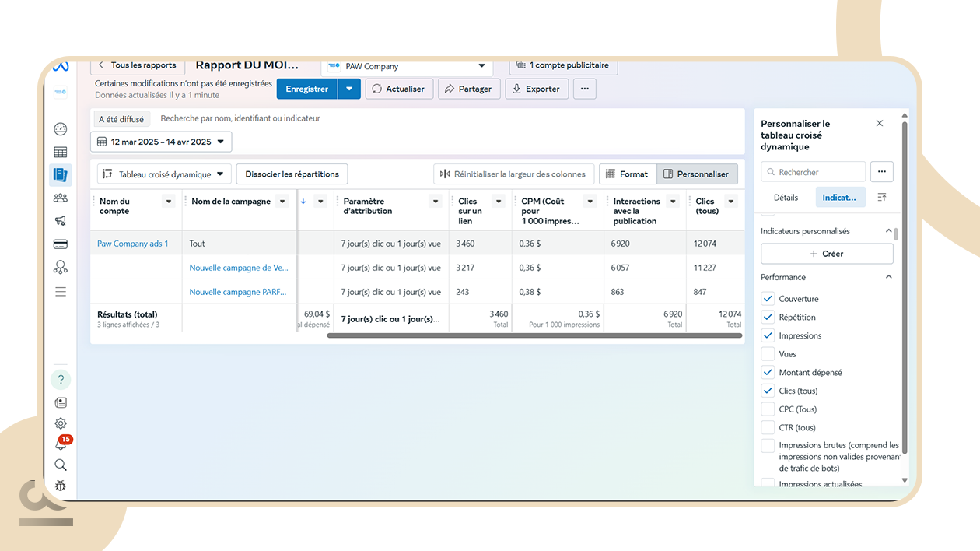Check the Vues checkbox
The image size is (980, 551).
(x=768, y=354)
